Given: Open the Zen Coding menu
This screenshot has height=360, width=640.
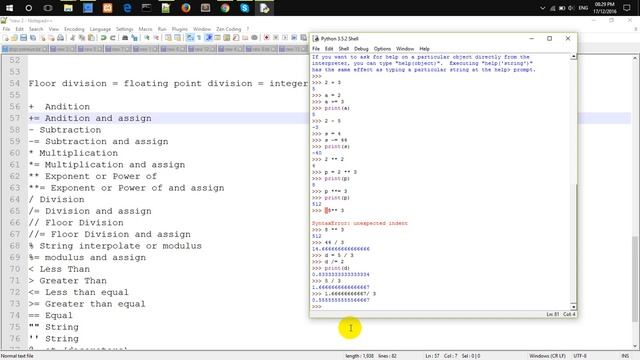Looking at the screenshot, I should [x=229, y=29].
